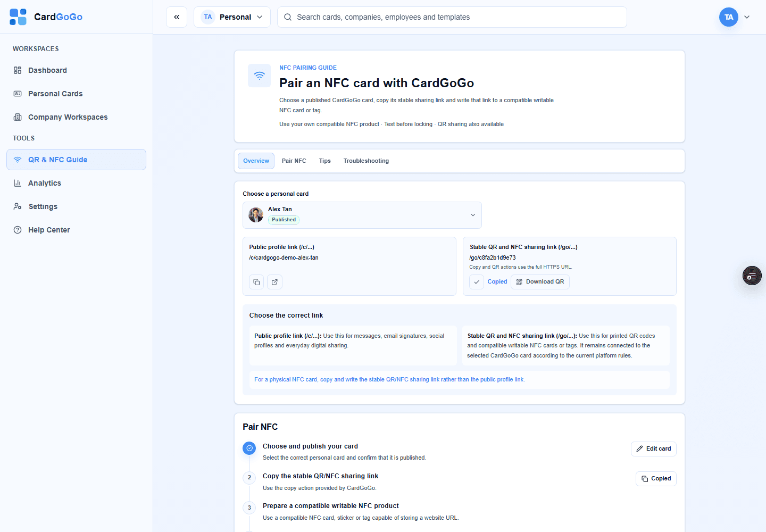Click "Prepare a compatible writable NFC product" step
Image resolution: width=766 pixels, height=532 pixels.
coord(331,506)
